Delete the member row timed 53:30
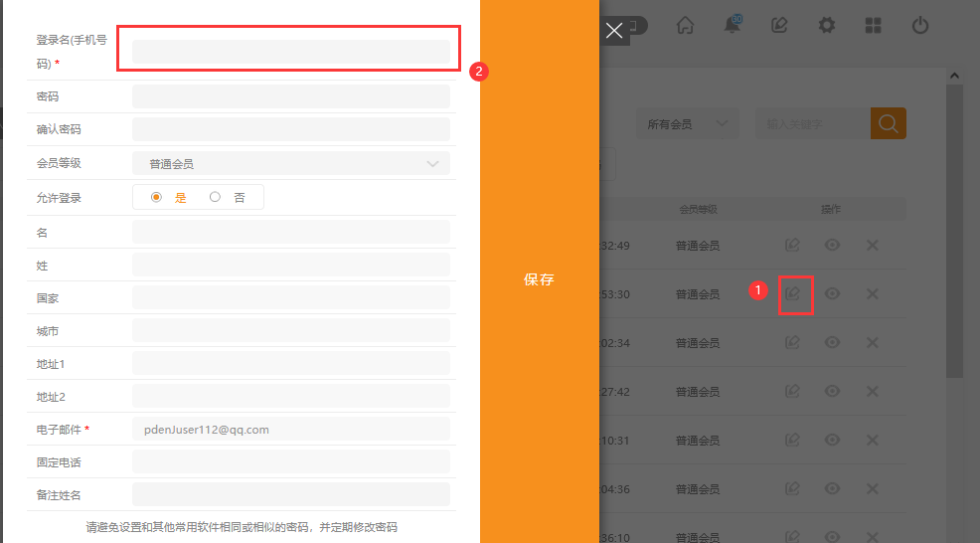 click(873, 294)
